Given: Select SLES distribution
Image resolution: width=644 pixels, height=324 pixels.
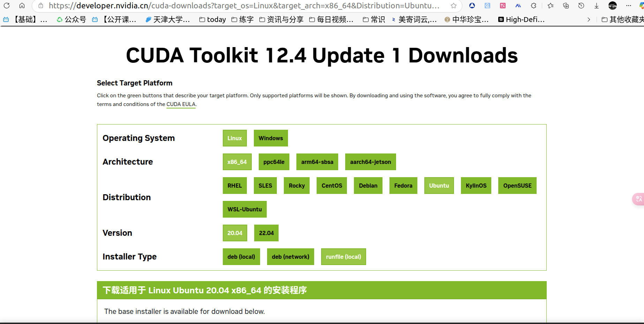Looking at the screenshot, I should pos(265,186).
